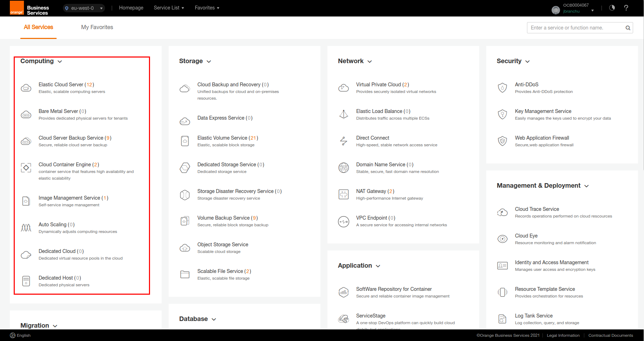Click the Cloud Container Engine icon
The image size is (644, 341).
click(26, 168)
